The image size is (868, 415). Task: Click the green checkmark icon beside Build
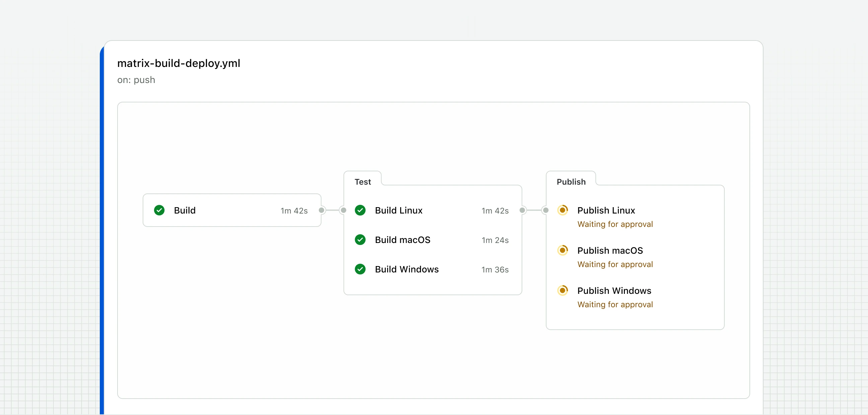(x=159, y=210)
